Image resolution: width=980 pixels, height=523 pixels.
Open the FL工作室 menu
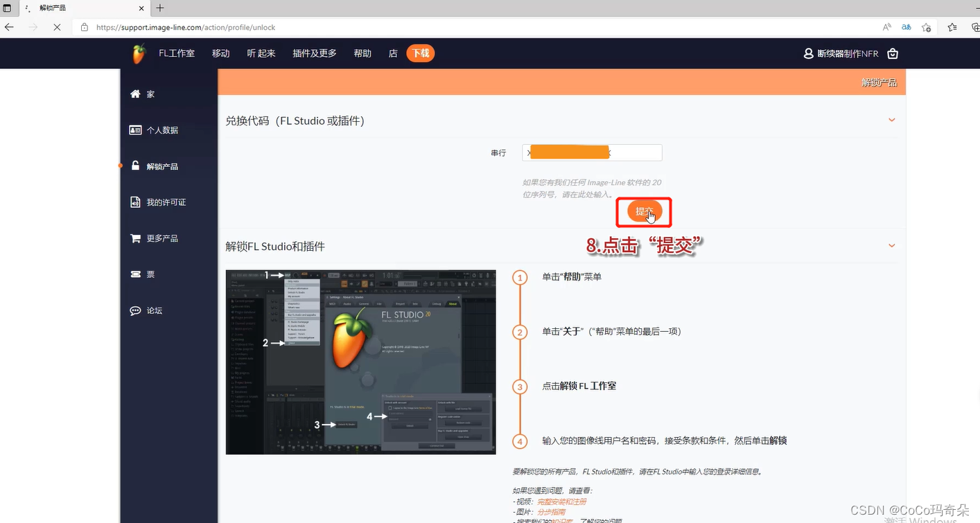[177, 53]
